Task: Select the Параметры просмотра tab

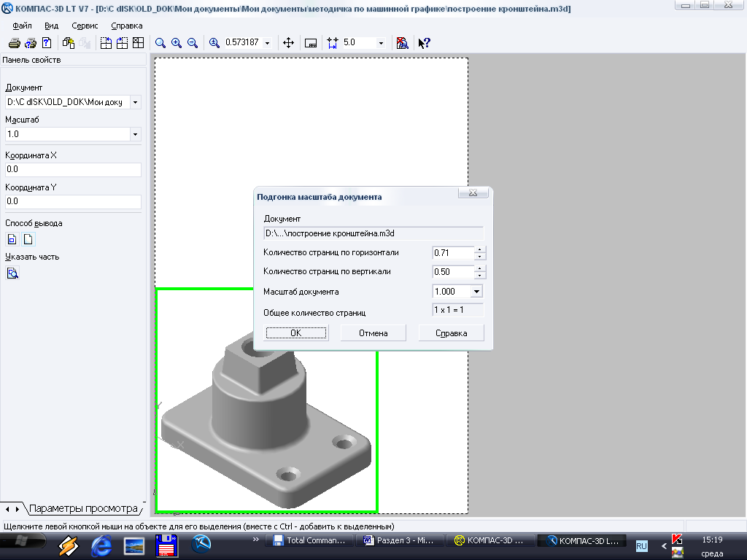Action: (x=84, y=508)
